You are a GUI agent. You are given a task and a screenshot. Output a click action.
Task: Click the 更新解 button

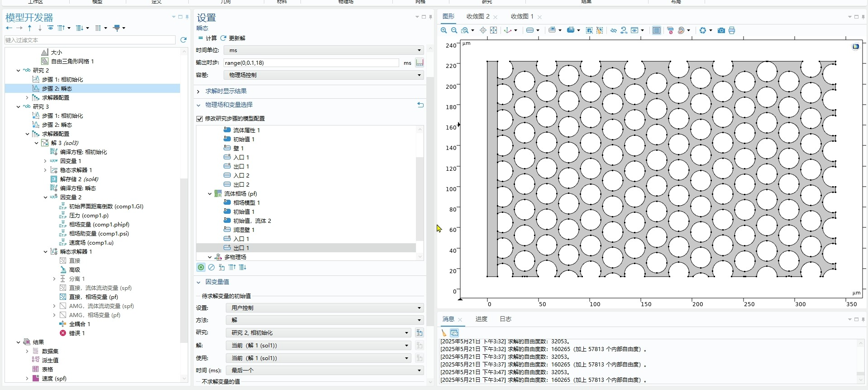233,38
